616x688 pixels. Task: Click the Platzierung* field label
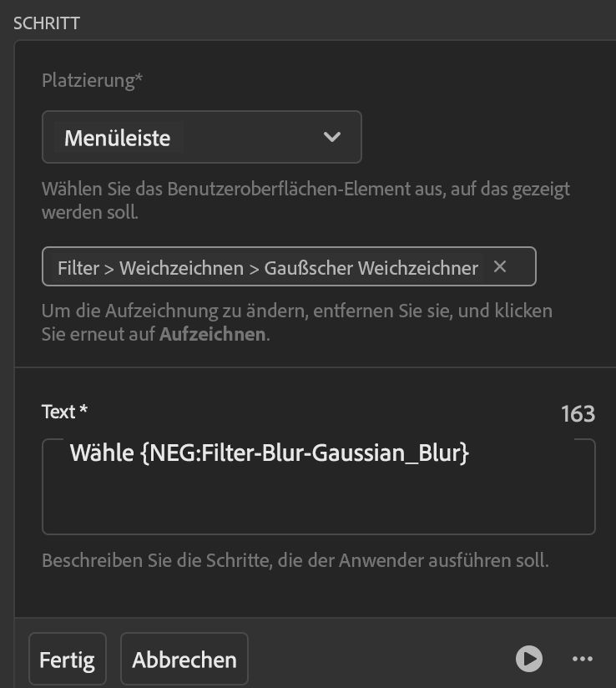point(92,81)
